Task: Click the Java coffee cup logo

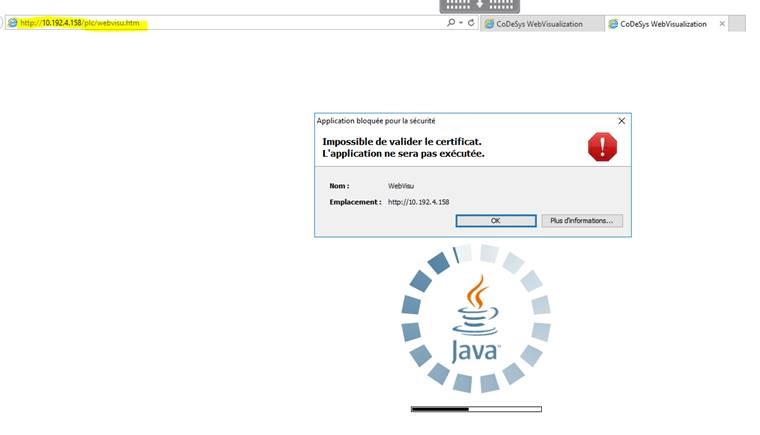Action: 476,320
